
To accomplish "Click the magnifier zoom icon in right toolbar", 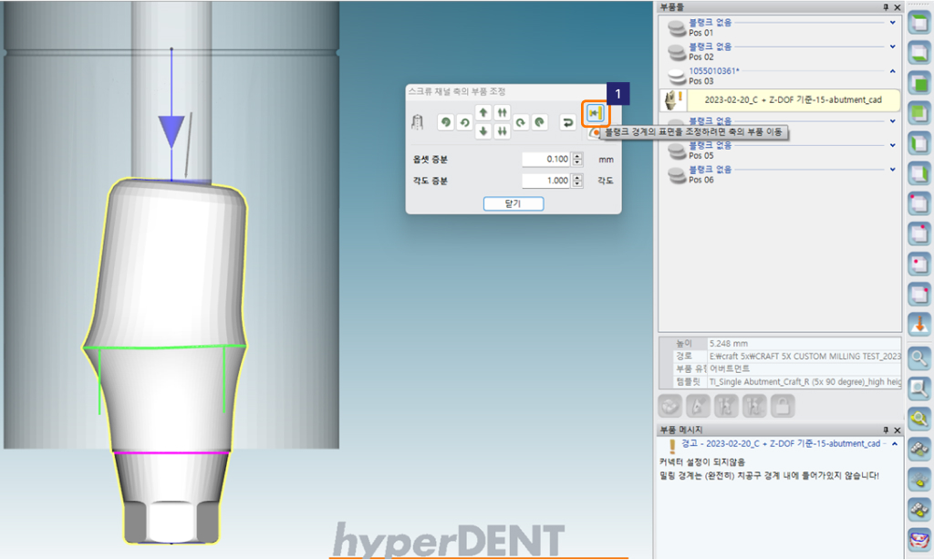I will tap(919, 357).
